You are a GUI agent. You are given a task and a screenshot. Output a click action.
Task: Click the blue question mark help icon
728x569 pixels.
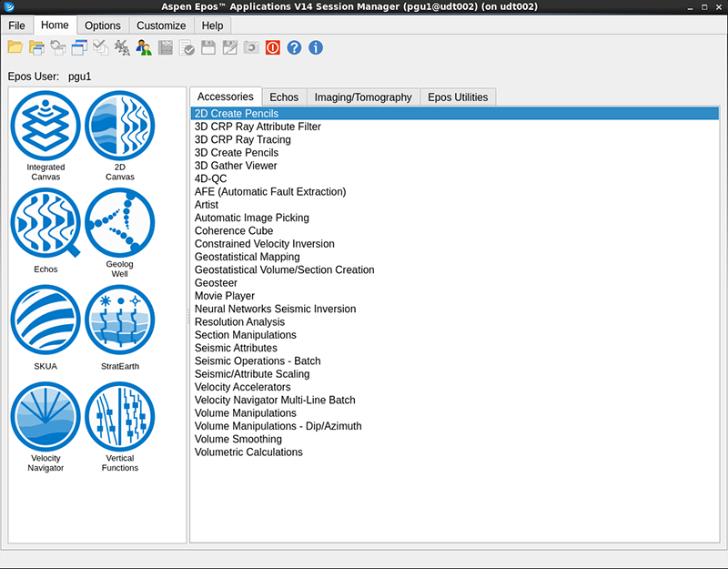pos(294,47)
